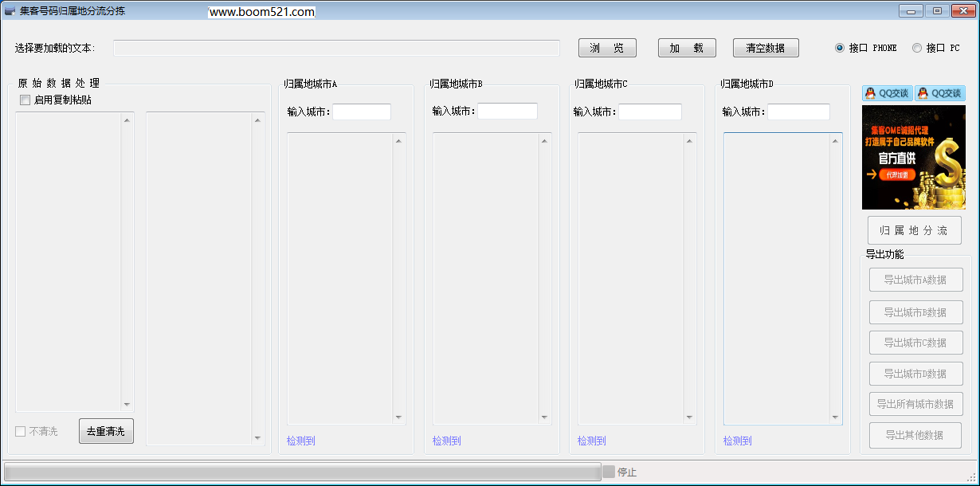Focus the 输入城市 field under 归属地城市C
Screen dimensions: 980x486
tap(650, 112)
